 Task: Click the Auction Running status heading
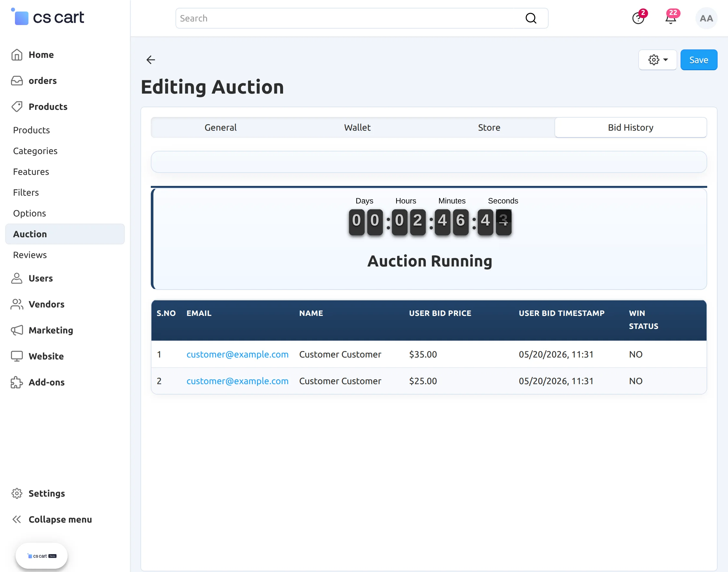(430, 261)
